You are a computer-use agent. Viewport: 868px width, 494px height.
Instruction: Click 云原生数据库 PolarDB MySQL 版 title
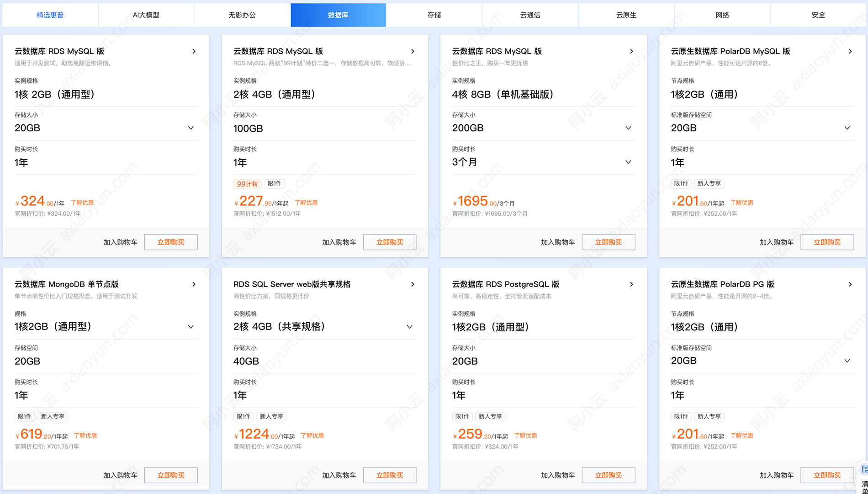(x=730, y=51)
